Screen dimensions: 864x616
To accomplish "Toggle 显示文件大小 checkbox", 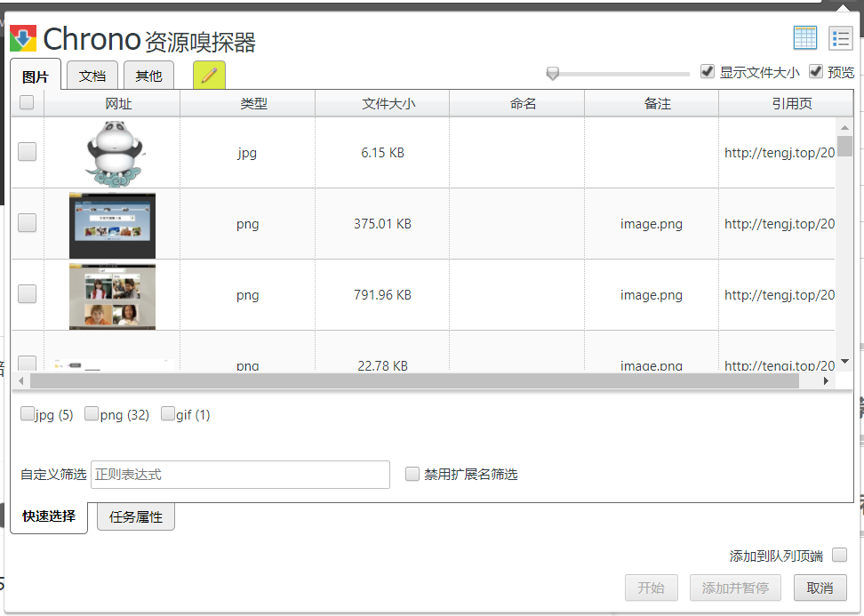I will click(x=708, y=72).
